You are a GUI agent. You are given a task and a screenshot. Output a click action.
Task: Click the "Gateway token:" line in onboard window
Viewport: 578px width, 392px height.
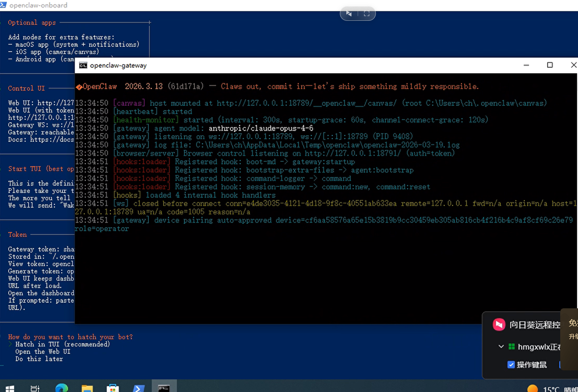coord(41,249)
